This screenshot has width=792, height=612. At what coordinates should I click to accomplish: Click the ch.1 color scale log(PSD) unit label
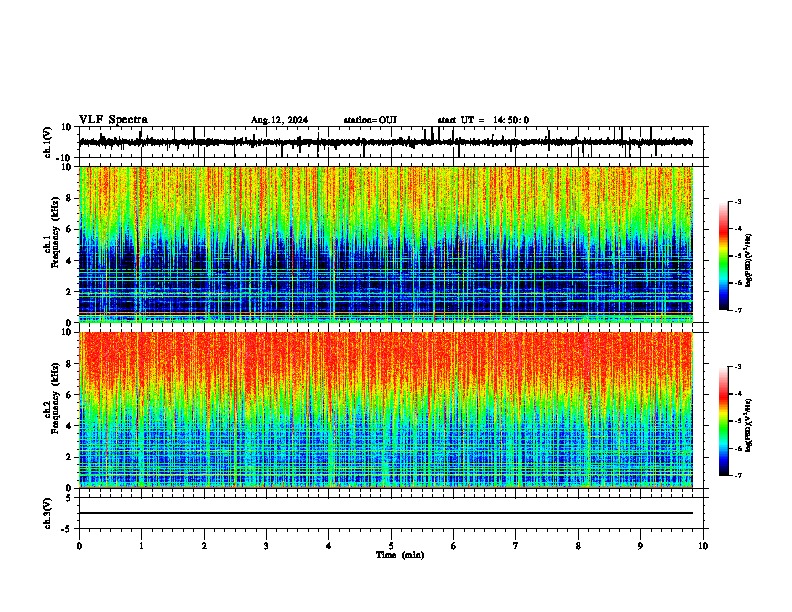[749, 260]
